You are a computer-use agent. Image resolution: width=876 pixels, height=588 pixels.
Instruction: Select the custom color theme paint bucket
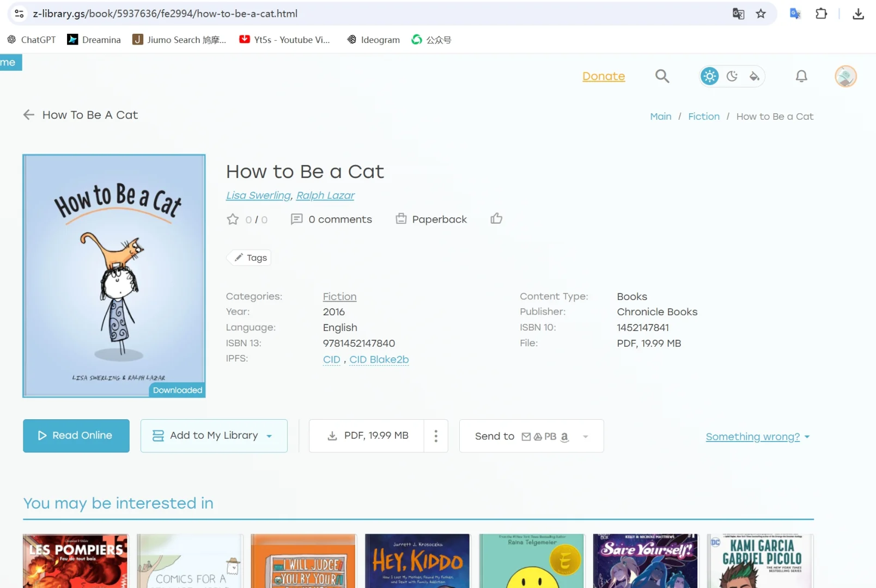coord(755,76)
